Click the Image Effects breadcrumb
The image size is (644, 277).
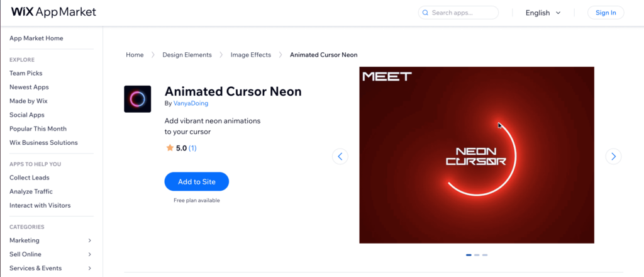(x=251, y=55)
